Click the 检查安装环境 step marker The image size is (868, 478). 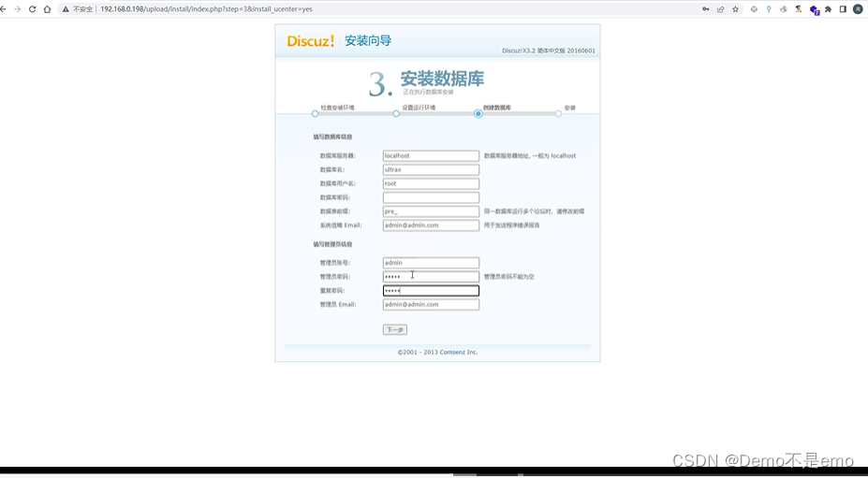[x=315, y=113]
